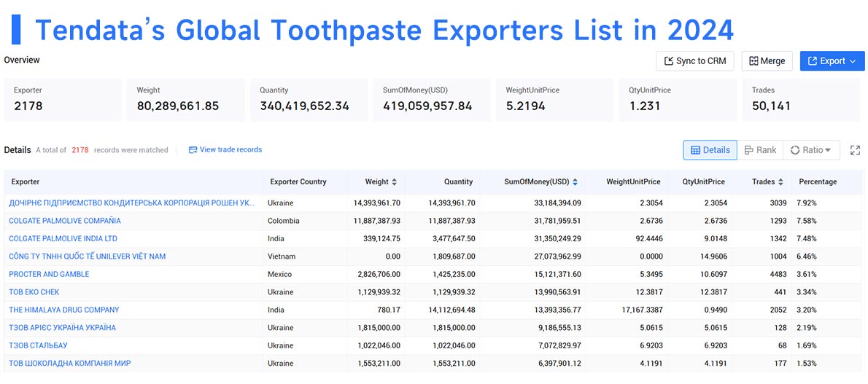Open ТЗОВ АРІЄС УКРАЇНА УКРАЇНА exporter link
This screenshot has width=868, height=384.
(63, 328)
